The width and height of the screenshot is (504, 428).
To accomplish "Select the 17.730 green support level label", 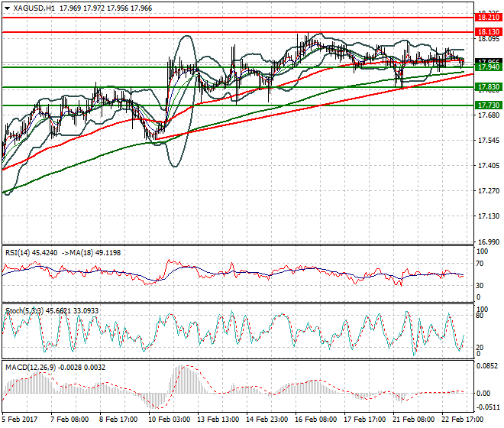I will click(488, 105).
